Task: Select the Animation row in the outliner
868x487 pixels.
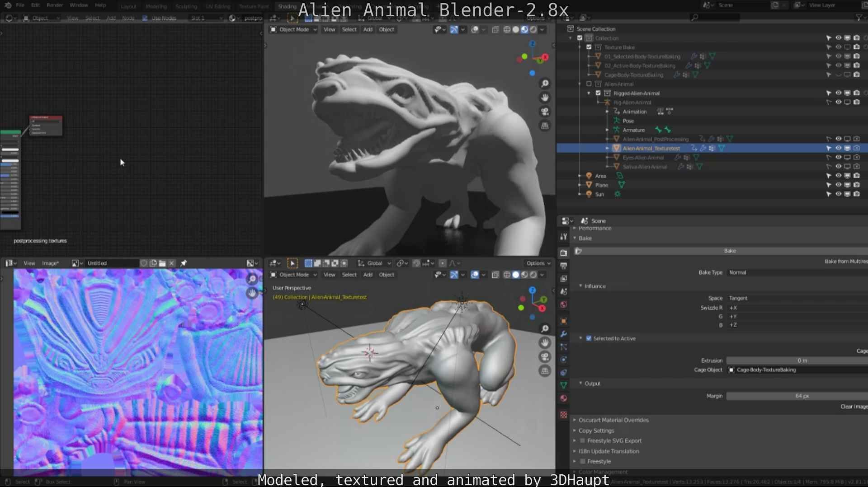Action: [x=635, y=112]
